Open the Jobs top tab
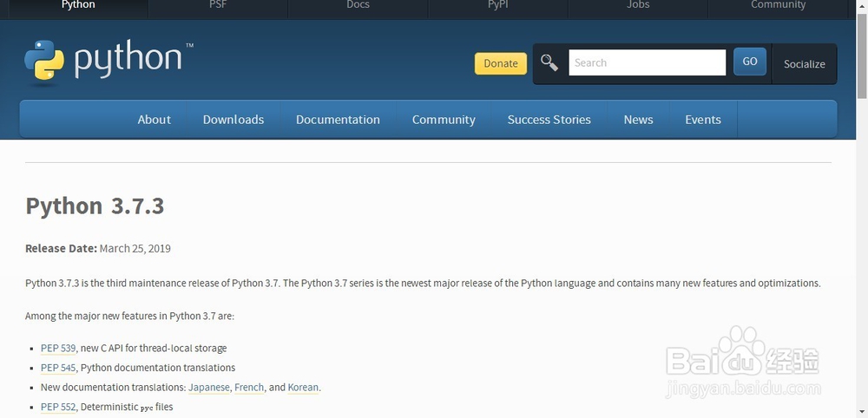 coord(638,7)
